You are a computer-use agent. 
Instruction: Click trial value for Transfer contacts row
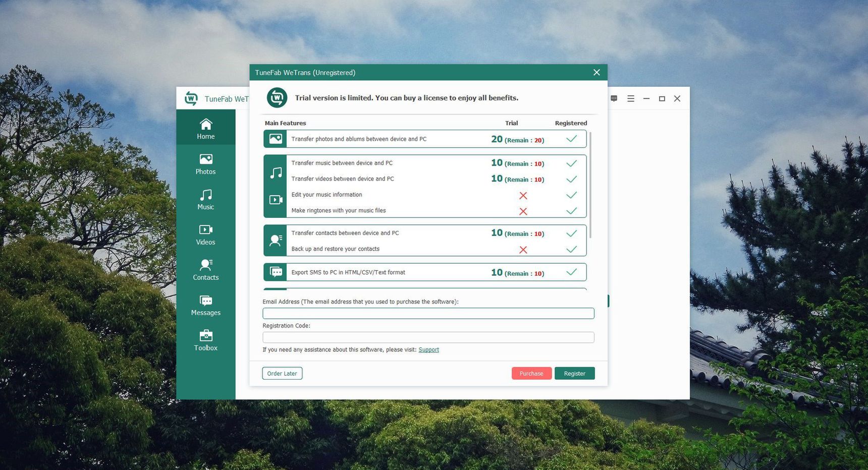518,233
